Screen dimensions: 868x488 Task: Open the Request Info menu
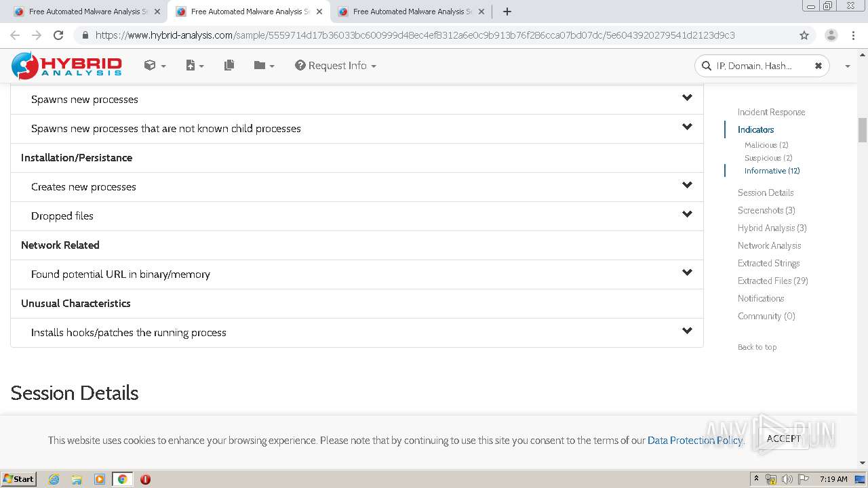[x=336, y=66]
